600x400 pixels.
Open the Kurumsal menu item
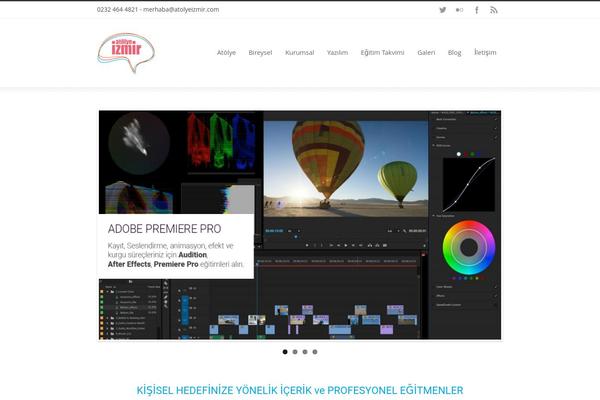click(300, 52)
